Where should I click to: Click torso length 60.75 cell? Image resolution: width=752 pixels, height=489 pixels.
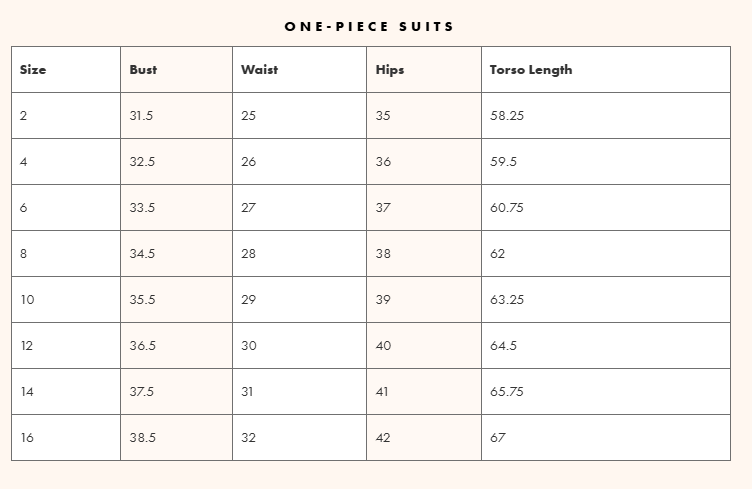507,208
